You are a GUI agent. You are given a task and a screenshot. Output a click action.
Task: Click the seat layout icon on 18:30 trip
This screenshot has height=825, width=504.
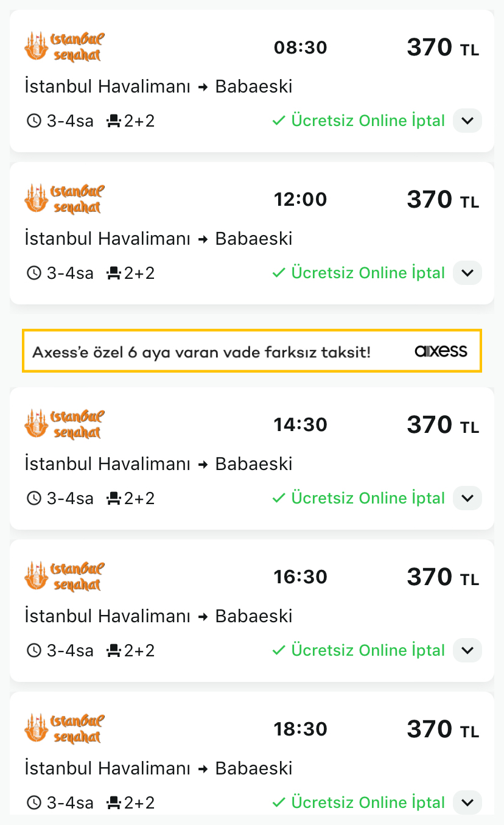pos(114,802)
